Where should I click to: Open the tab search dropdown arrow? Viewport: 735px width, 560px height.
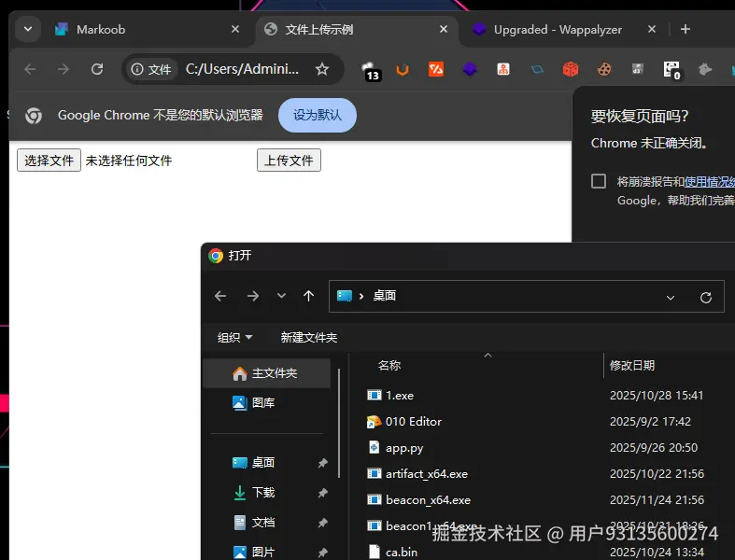point(28,30)
